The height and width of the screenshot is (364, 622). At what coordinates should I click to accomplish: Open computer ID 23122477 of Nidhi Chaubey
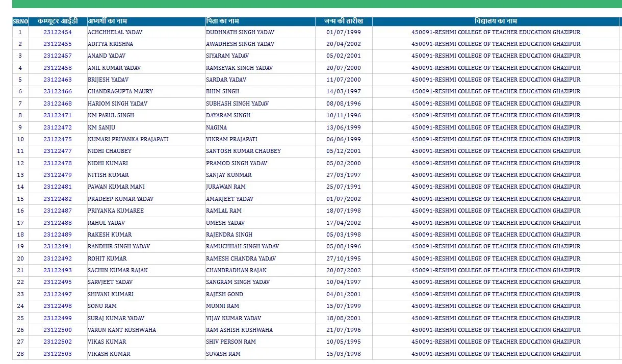pos(58,151)
